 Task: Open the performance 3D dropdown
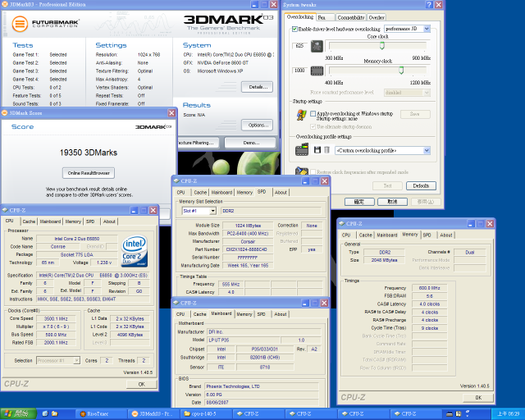427,29
